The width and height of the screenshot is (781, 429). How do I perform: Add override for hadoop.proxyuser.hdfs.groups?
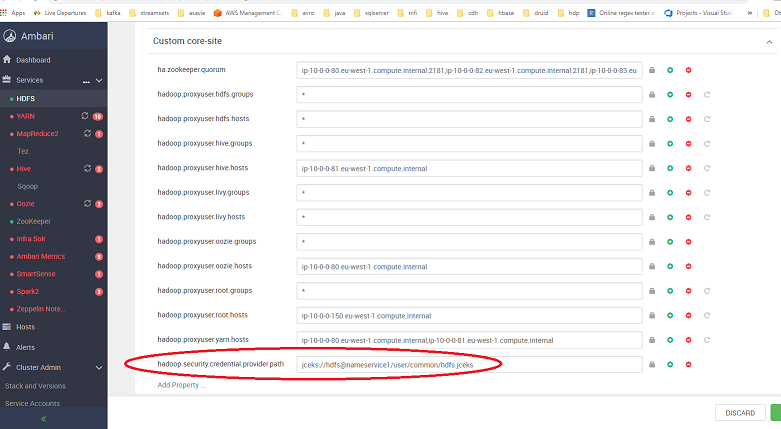pos(670,95)
